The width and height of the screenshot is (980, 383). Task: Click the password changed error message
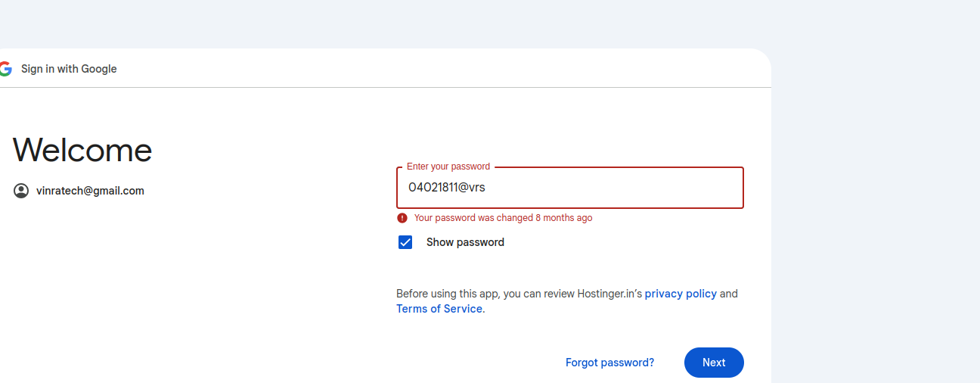pos(503,218)
